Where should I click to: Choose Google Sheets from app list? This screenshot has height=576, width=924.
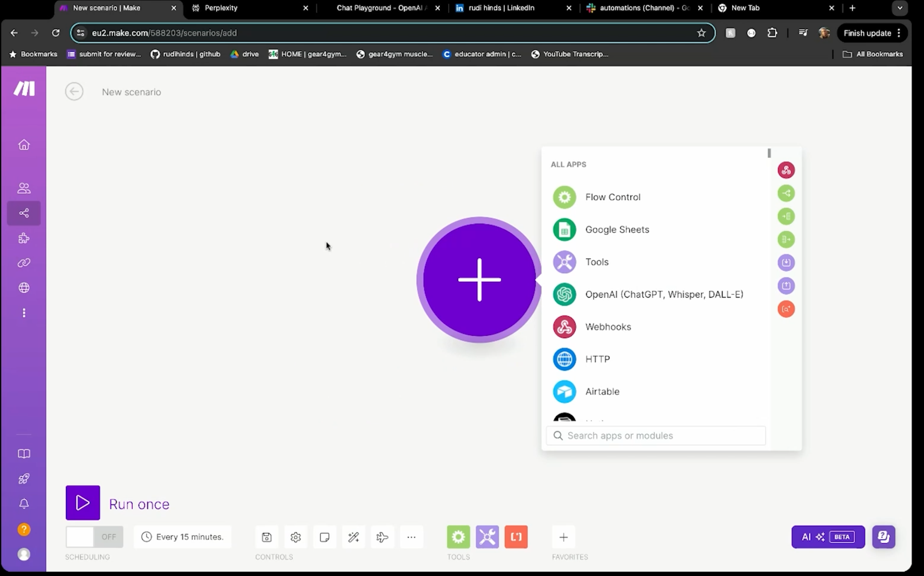pyautogui.click(x=617, y=229)
